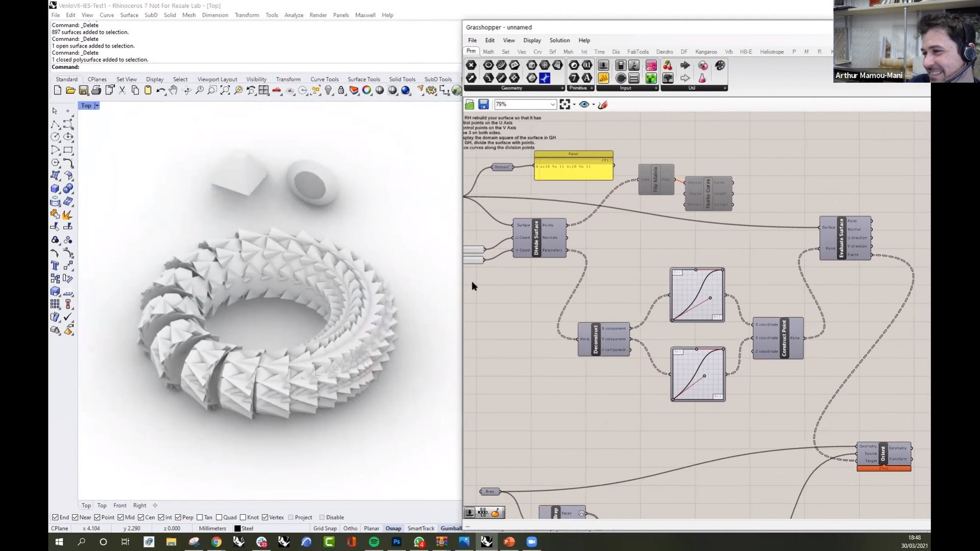The height and width of the screenshot is (551, 980).
Task: Toggle Osnap in the Rhino status bar
Action: pyautogui.click(x=393, y=528)
